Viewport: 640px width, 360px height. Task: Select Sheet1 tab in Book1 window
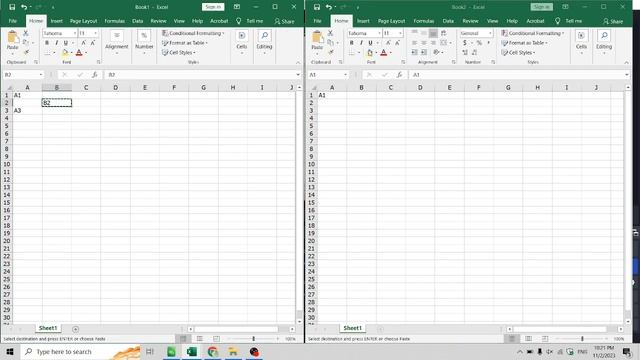48,328
